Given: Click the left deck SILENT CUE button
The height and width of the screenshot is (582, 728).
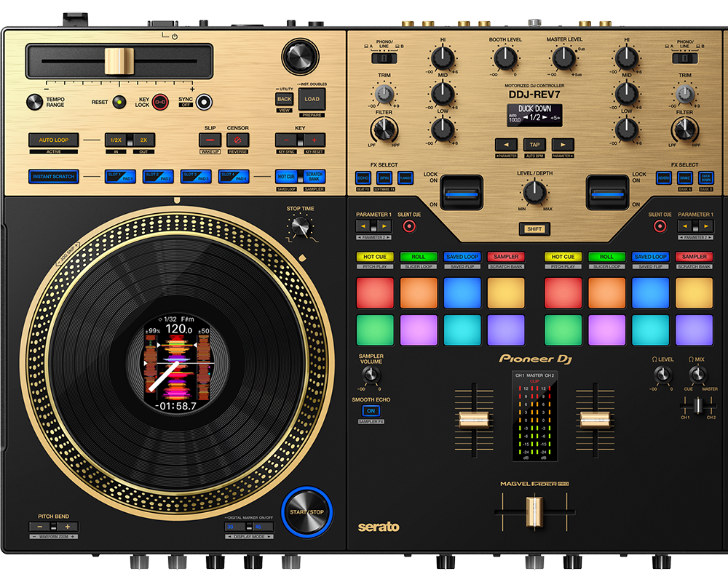Looking at the screenshot, I should coord(409,226).
